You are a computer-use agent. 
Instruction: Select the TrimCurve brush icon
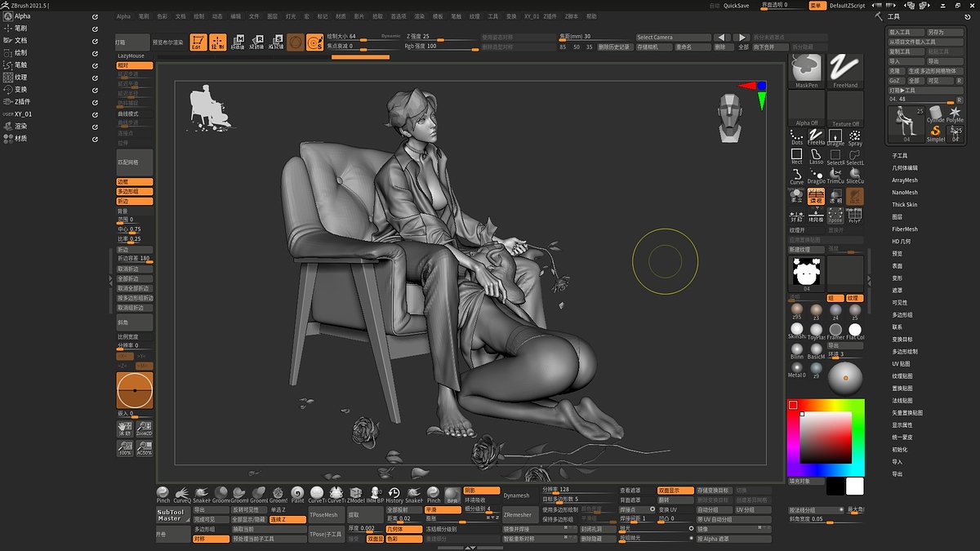click(x=835, y=176)
